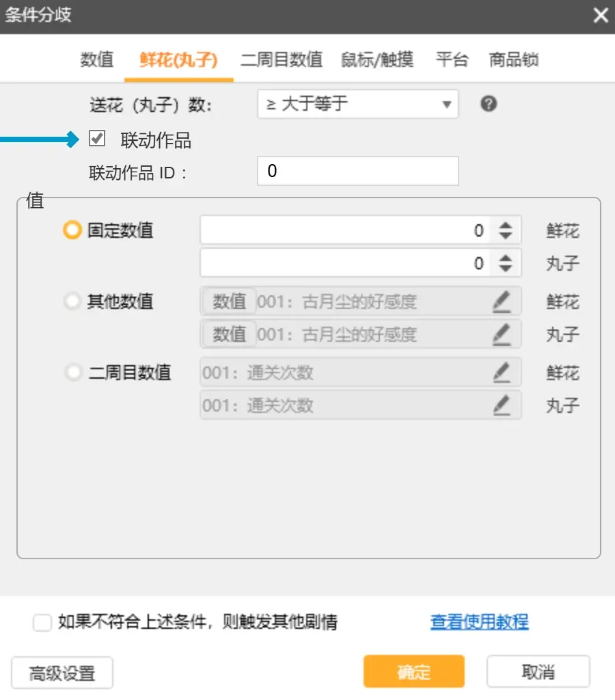Go to the 商品锁 tab

tap(514, 59)
